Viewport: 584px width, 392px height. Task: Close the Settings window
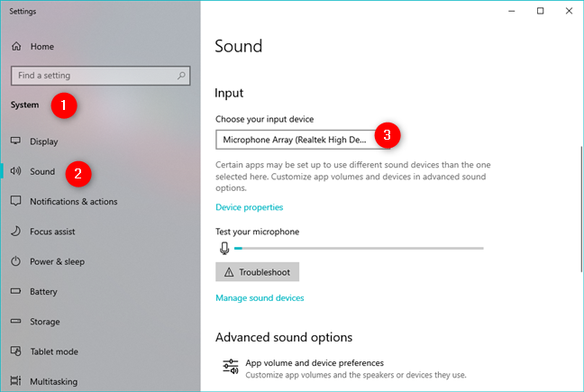569,11
